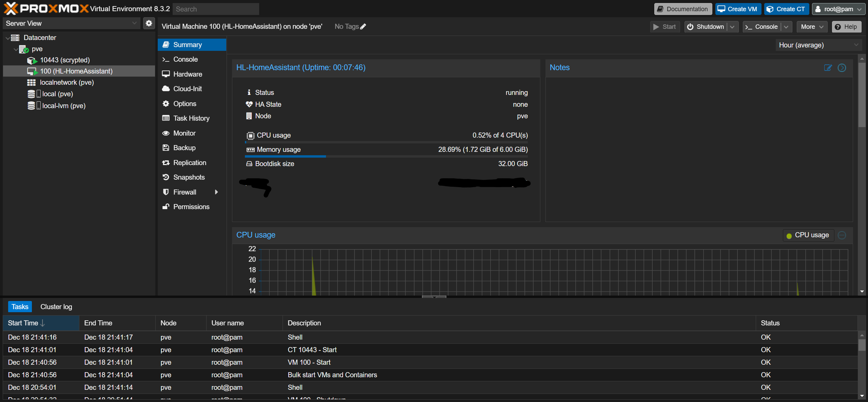
Task: Open the Hardware section
Action: point(192,74)
